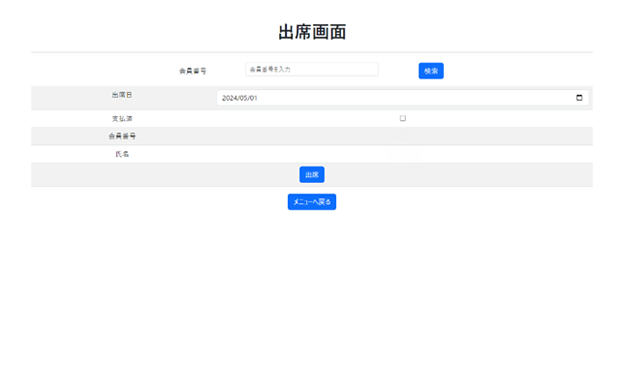The width and height of the screenshot is (624, 389).
Task: Click the 支払済 row label
Action: pos(122,119)
